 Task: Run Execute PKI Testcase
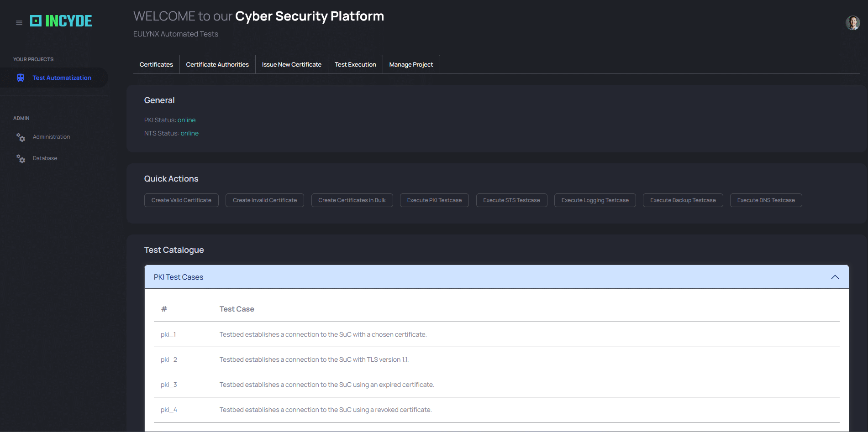coord(434,200)
